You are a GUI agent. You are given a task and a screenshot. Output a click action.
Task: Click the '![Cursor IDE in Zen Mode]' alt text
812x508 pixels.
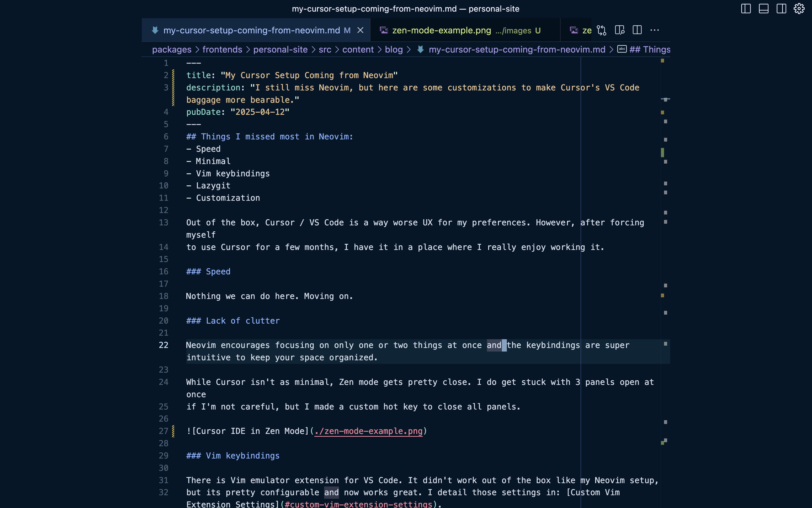[248, 431]
